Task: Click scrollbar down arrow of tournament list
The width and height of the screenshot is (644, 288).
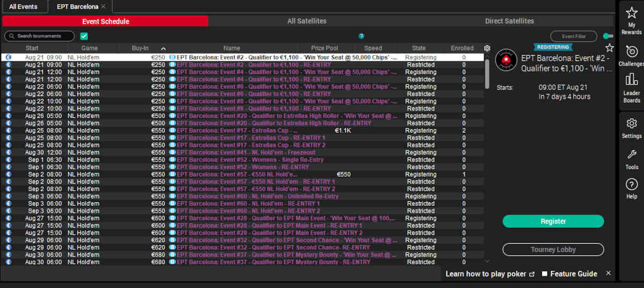Action: pos(487,261)
